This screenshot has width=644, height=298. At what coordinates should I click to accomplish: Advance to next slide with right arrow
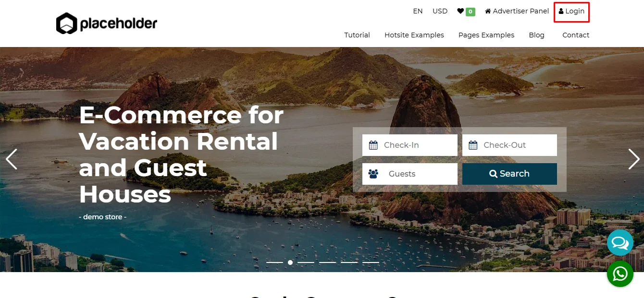(634, 159)
